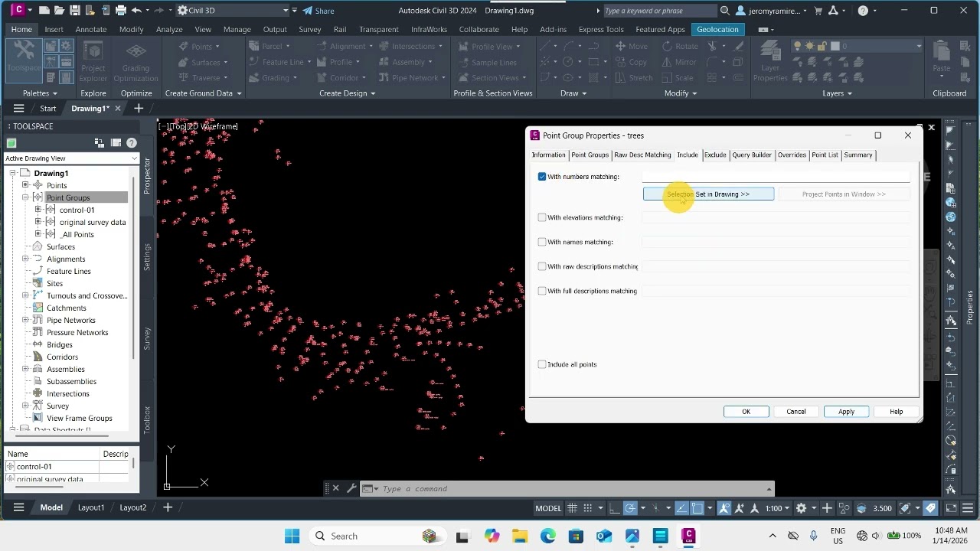Click OK in Point Group Properties
This screenshot has height=551, width=980.
(x=746, y=412)
